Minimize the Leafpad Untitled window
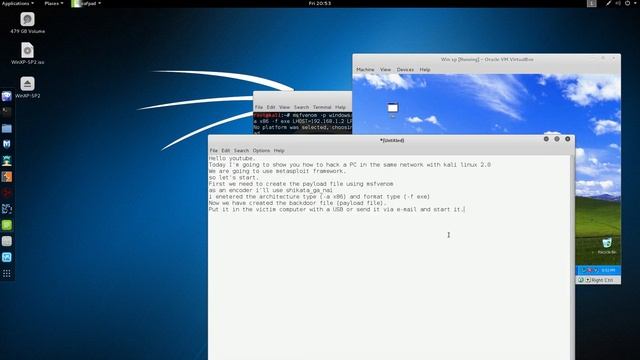The image size is (640, 360). [x=546, y=139]
